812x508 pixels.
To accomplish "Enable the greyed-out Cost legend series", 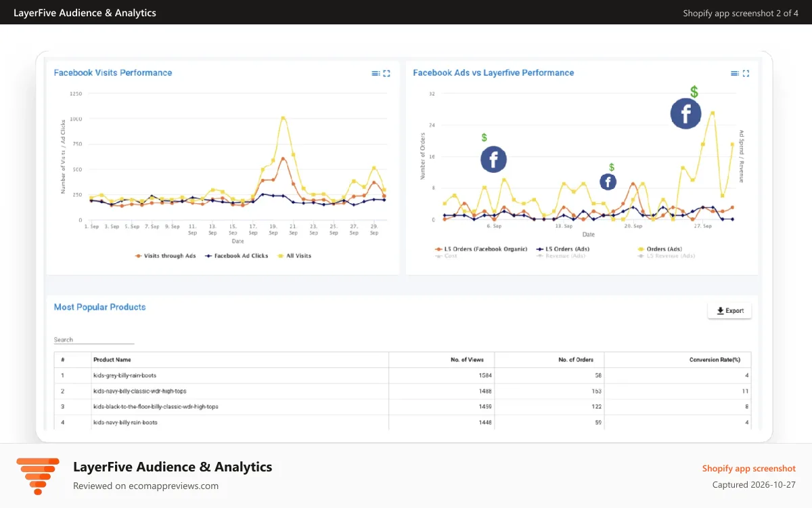I will pyautogui.click(x=446, y=256).
